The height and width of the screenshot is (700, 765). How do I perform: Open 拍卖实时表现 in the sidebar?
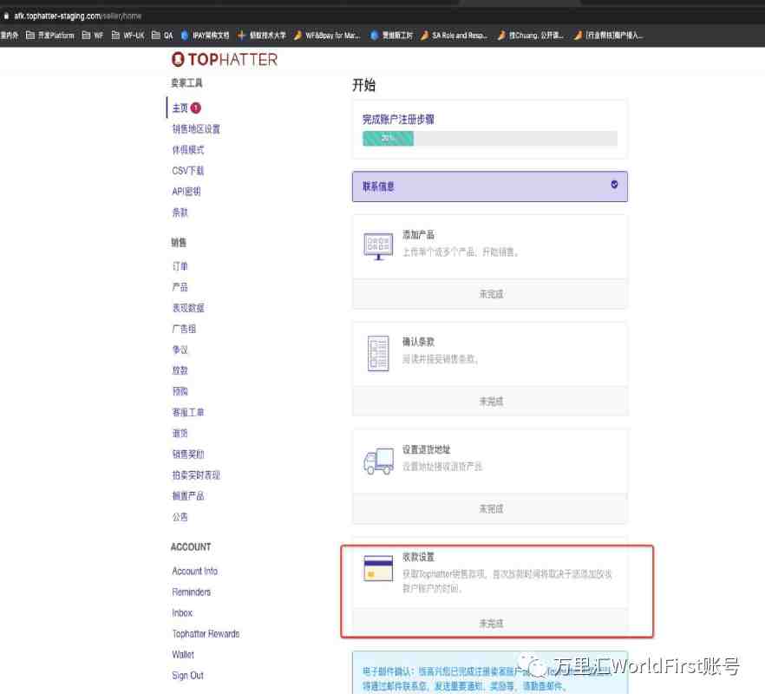point(196,475)
